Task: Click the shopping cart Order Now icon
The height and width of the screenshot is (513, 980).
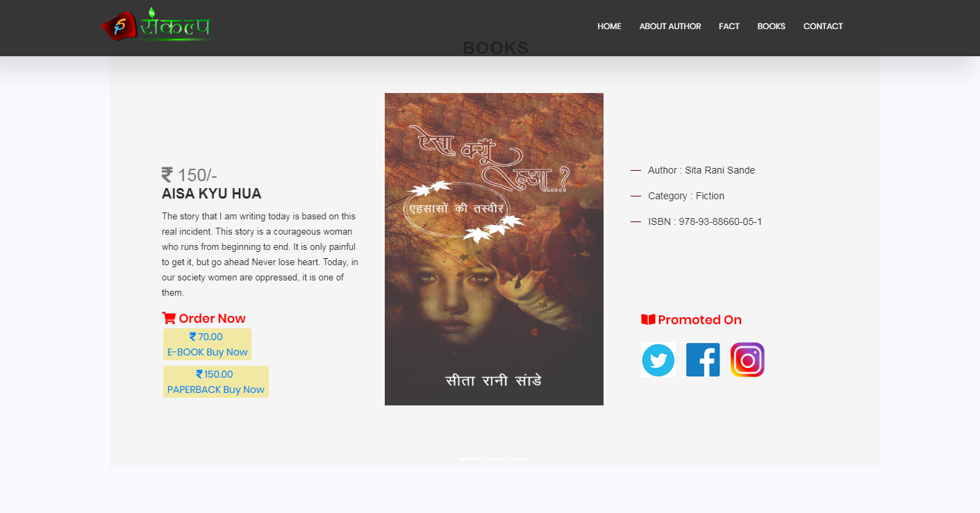Action: point(169,318)
